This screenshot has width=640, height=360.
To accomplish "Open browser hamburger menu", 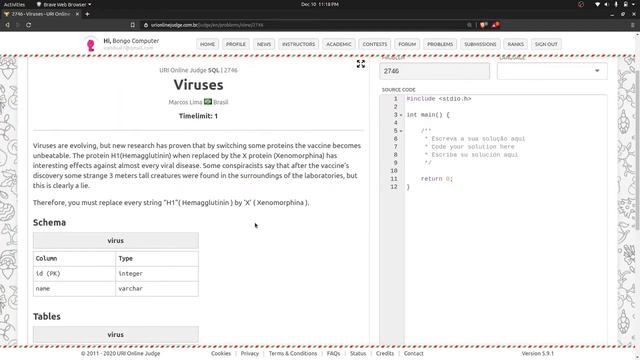I will 632,25.
